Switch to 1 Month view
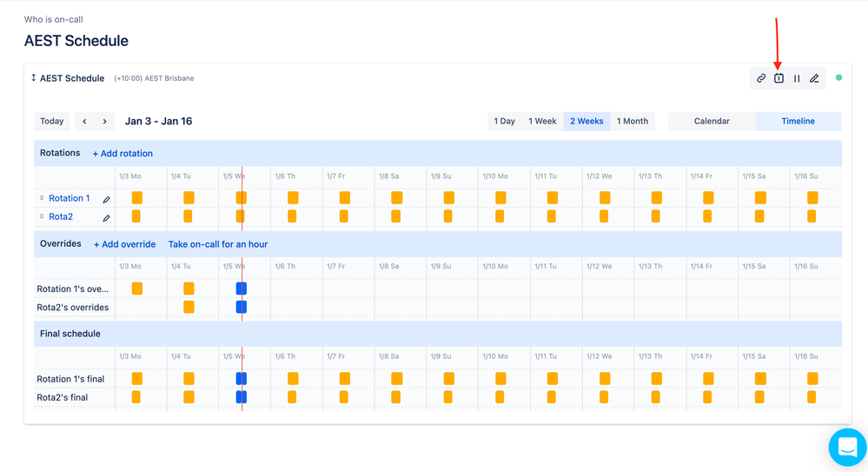 point(633,122)
